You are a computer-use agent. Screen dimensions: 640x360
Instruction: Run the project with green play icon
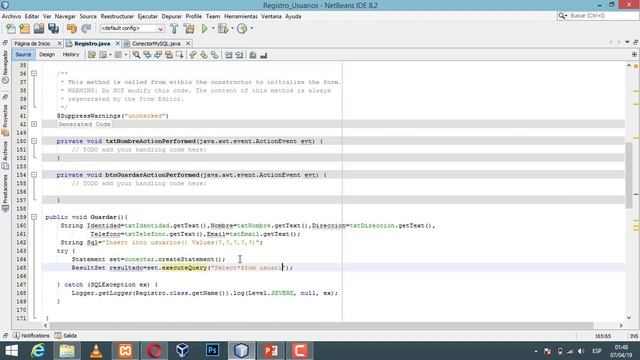204,29
